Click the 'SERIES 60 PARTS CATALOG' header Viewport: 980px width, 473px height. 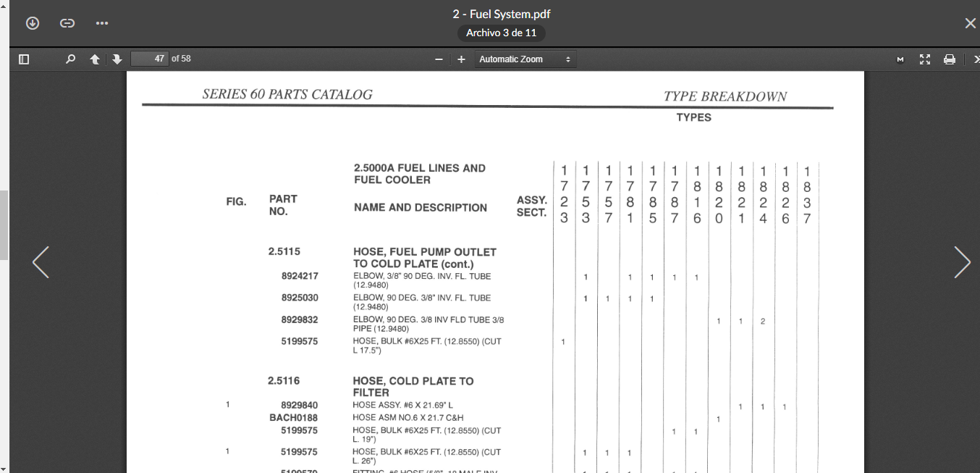click(x=287, y=94)
